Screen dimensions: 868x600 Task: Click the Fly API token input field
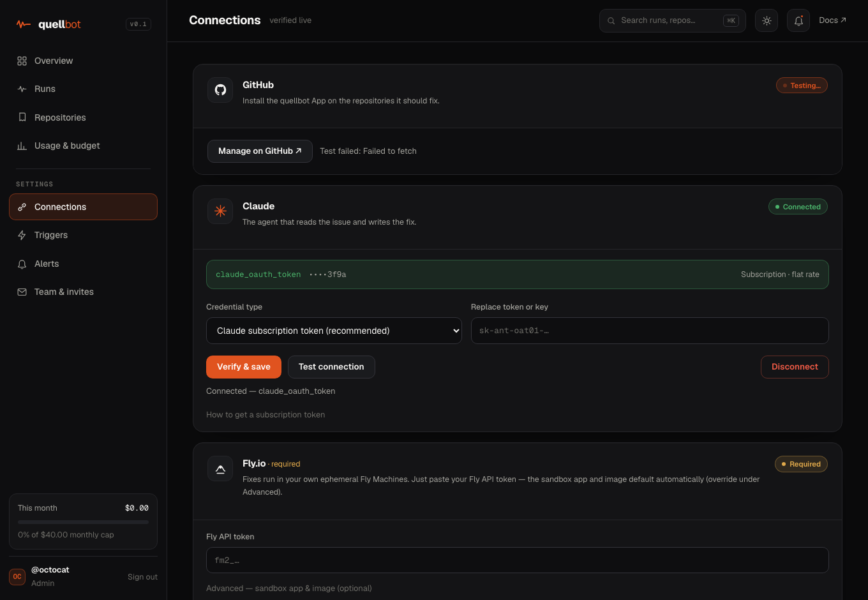point(518,560)
